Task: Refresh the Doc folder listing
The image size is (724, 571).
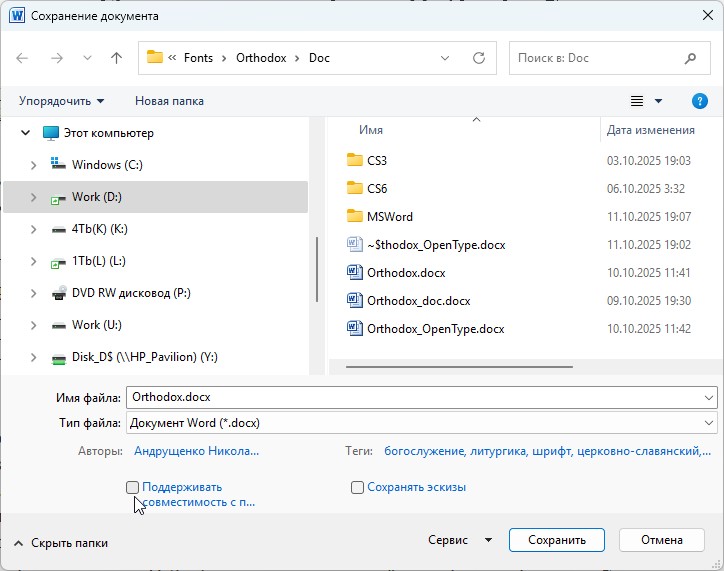Action: click(479, 58)
